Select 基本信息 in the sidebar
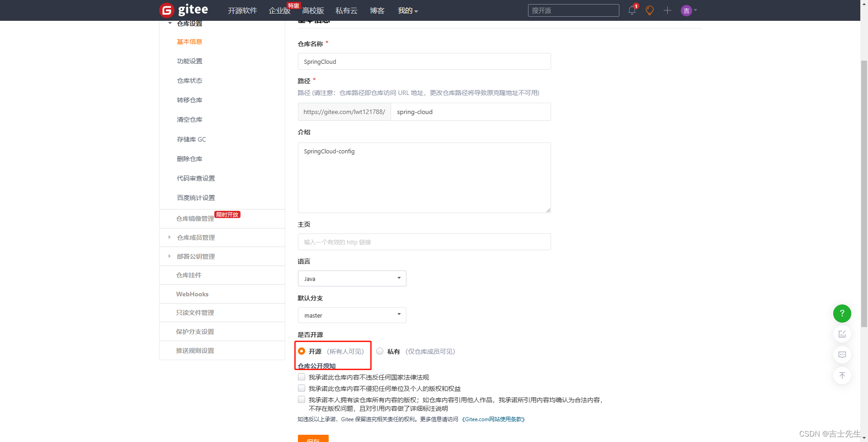Screen dimensions: 868x442 click(x=189, y=42)
